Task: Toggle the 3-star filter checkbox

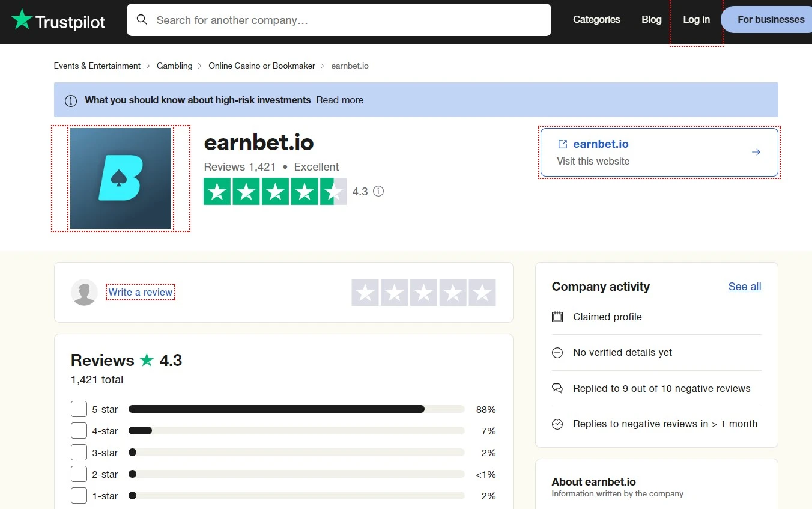Action: 79,452
